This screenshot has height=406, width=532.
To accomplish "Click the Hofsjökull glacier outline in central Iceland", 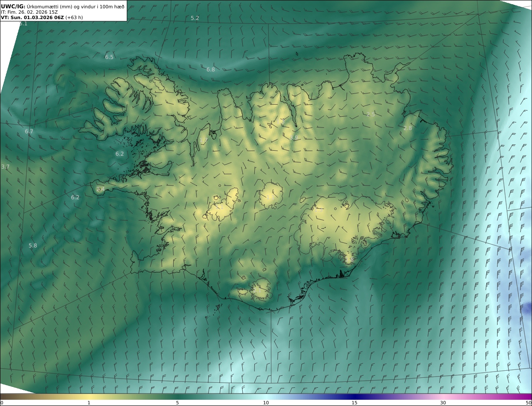I will (x=271, y=195).
